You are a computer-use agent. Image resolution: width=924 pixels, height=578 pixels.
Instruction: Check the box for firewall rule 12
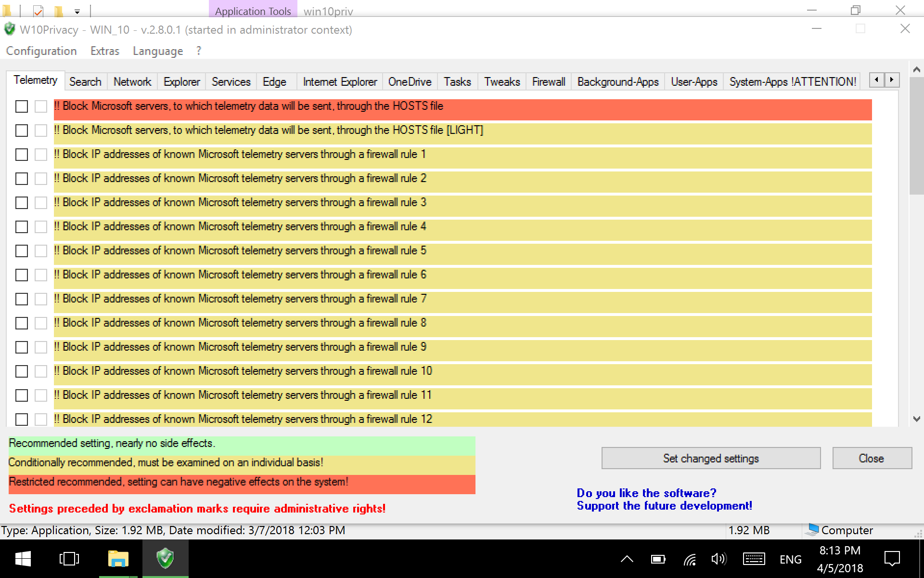(x=21, y=420)
